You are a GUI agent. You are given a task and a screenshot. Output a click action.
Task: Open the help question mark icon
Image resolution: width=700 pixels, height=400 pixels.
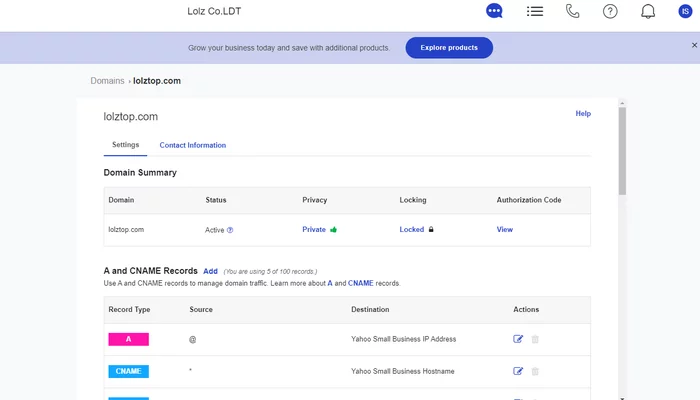pyautogui.click(x=610, y=11)
